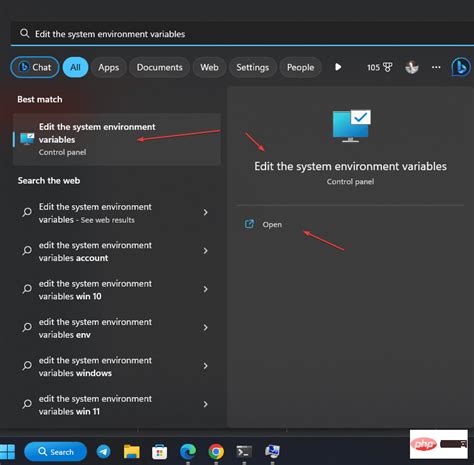Show more filters with the play arrow
474x465 pixels.
338,67
